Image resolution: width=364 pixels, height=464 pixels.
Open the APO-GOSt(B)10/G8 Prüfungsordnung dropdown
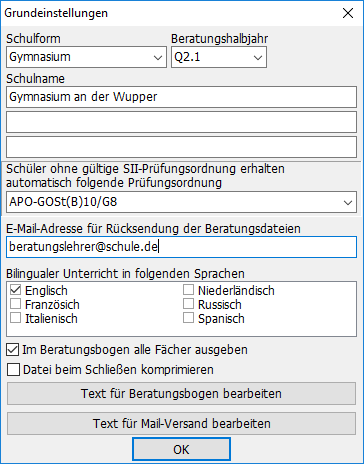(x=181, y=202)
